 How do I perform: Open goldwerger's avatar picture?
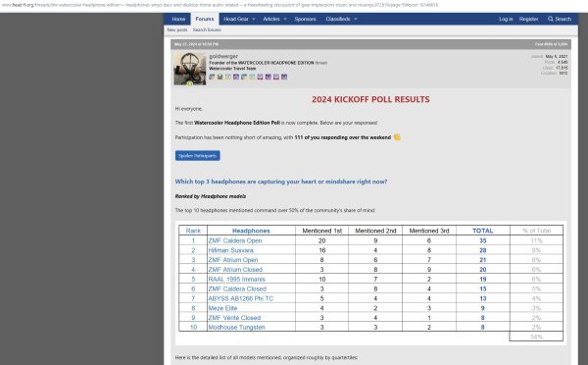pyautogui.click(x=190, y=69)
